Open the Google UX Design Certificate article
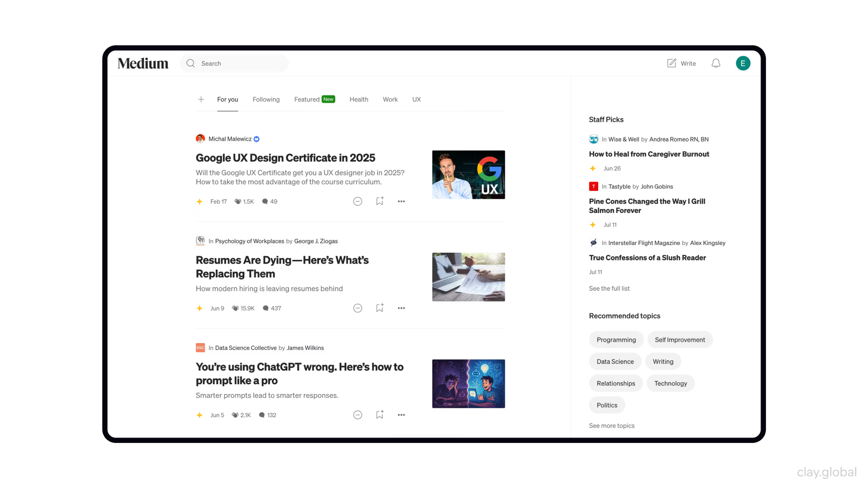 (x=285, y=158)
